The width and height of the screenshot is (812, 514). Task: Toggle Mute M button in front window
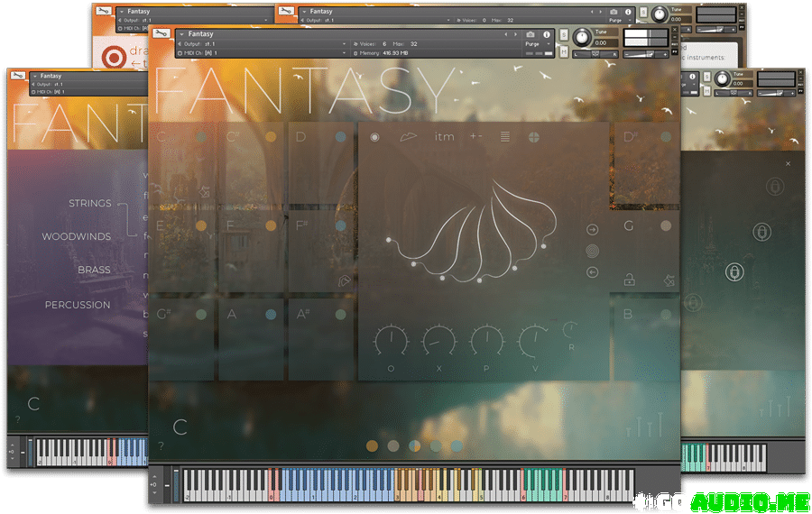(564, 51)
